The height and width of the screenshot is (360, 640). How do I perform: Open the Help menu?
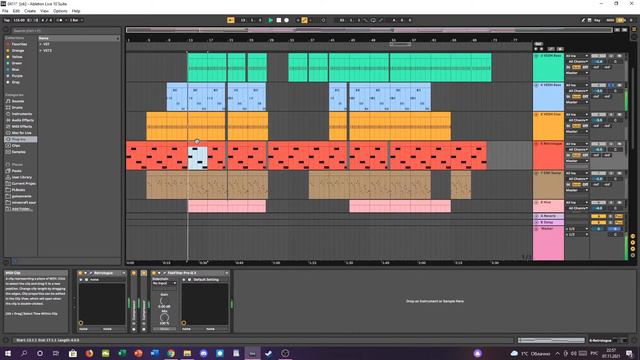[x=76, y=11]
